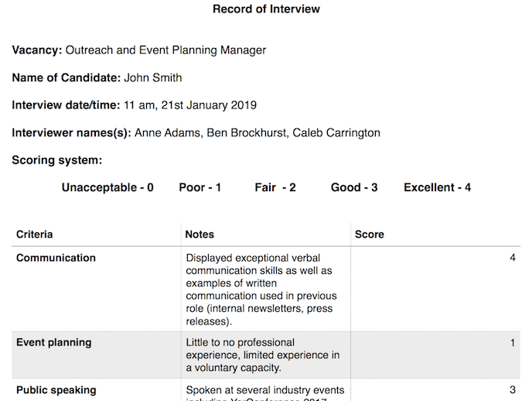This screenshot has width=532, height=401.
Task: Select the Communication criteria cell
Action: pos(56,258)
